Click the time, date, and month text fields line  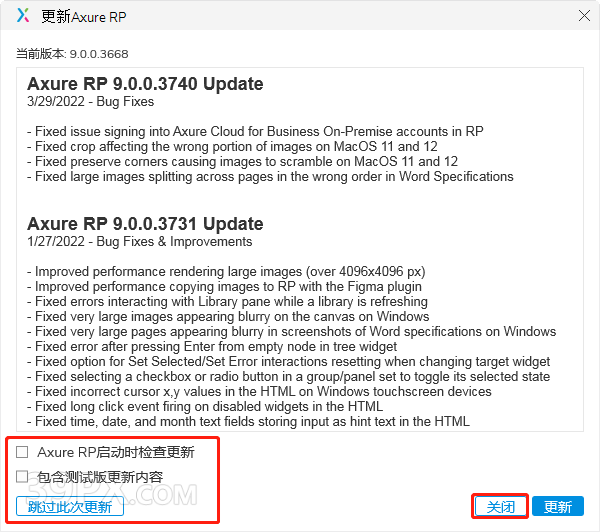point(248,421)
